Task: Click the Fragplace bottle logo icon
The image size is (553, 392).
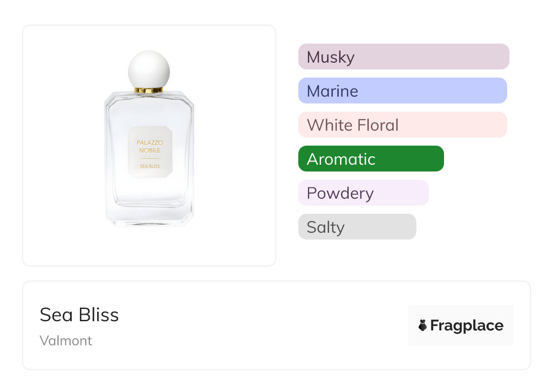Action: pyautogui.click(x=423, y=325)
